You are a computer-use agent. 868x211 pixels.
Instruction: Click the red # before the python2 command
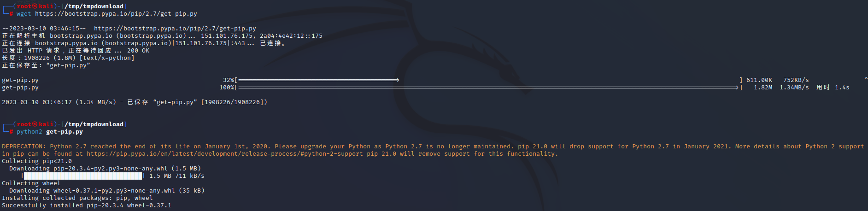click(11, 132)
